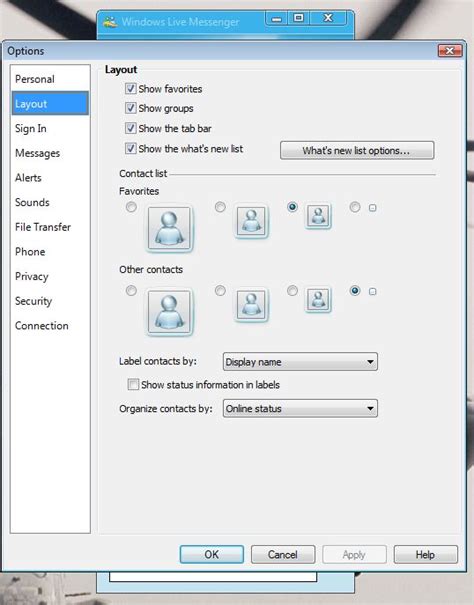Close the Windows Live Messenger window

pos(328,18)
